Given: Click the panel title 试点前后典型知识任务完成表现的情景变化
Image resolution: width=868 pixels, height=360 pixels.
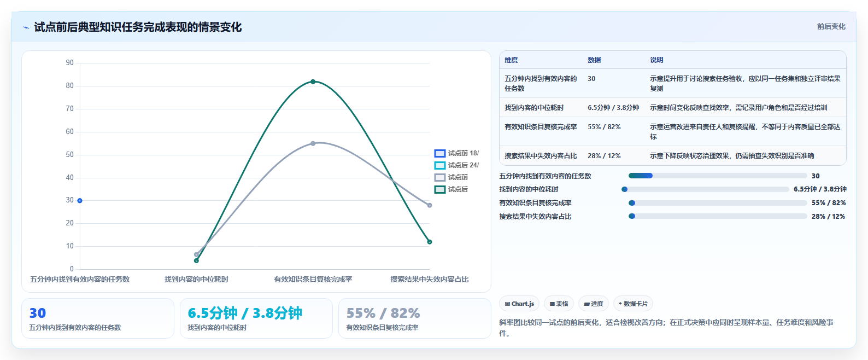Looking at the screenshot, I should tap(138, 27).
